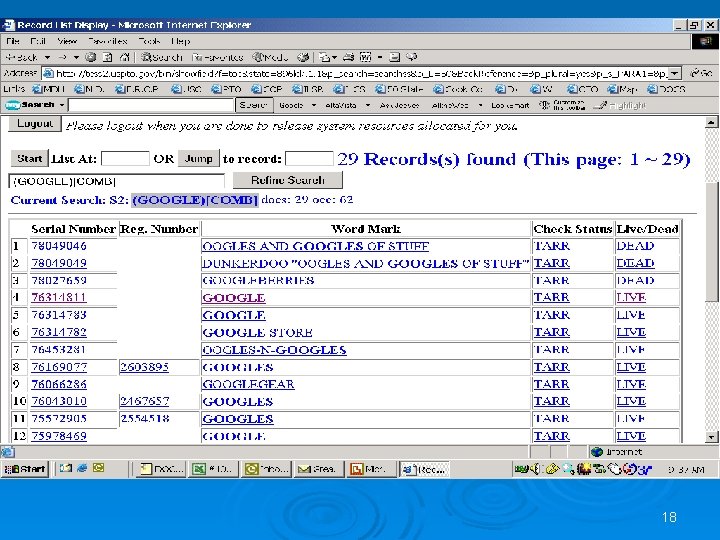The image size is (720, 540).
Task: Click the Go button beside address bar
Action: pyautogui.click(x=701, y=73)
